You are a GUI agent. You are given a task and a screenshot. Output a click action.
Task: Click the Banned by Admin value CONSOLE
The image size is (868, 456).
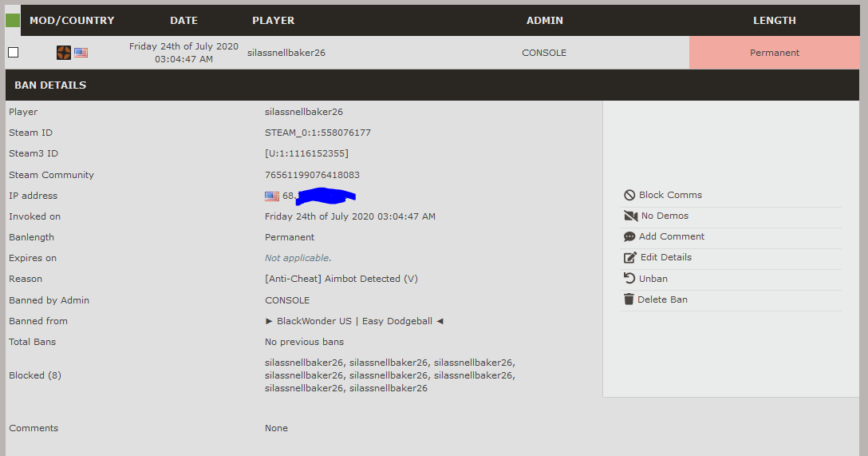pos(287,300)
